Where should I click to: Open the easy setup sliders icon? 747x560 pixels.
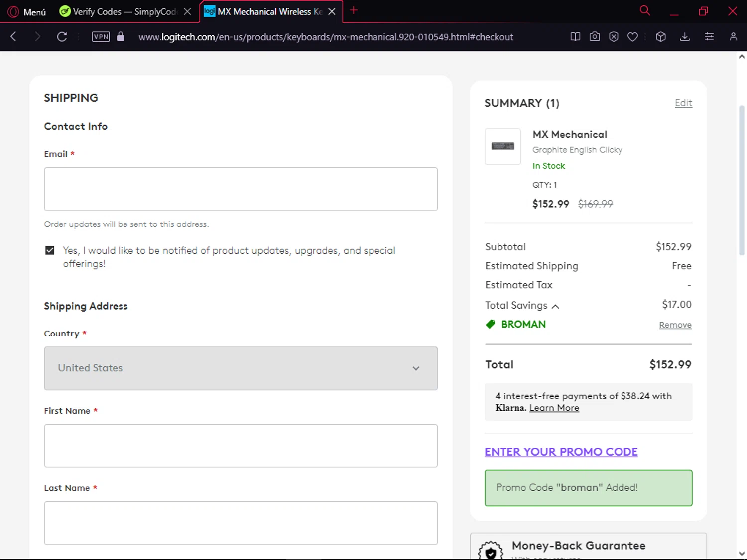(x=709, y=36)
